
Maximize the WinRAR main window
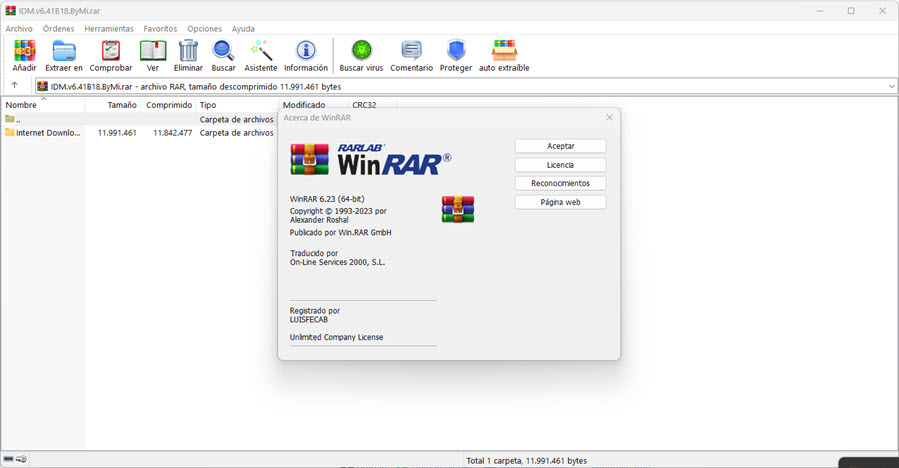tap(851, 11)
